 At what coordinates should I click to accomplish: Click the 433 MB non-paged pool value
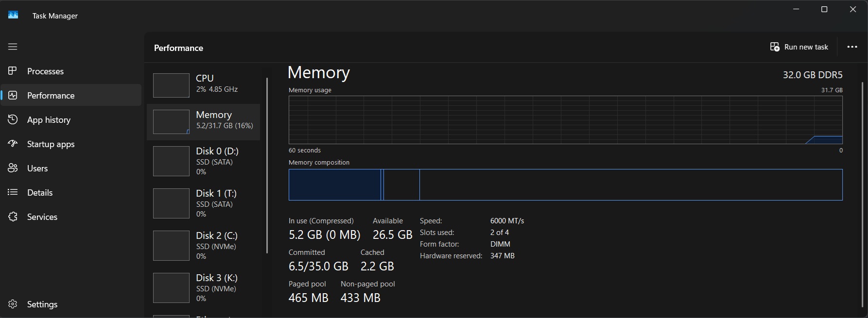tap(361, 298)
